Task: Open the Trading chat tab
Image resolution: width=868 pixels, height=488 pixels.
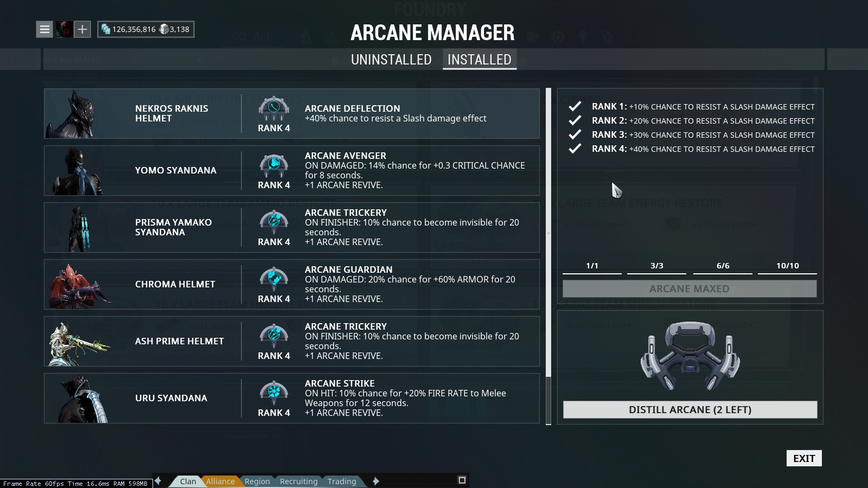Action: click(342, 481)
